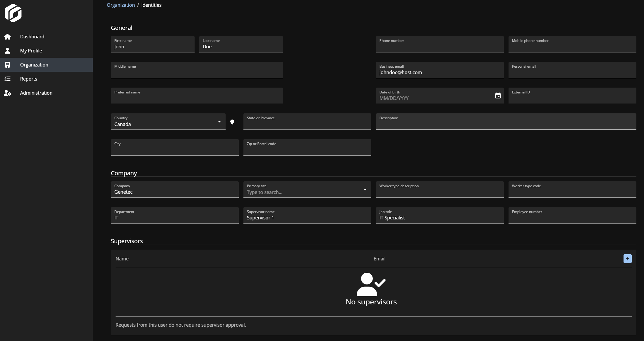The width and height of the screenshot is (644, 341).
Task: Click the Administration user-gear icon
Action: pos(8,93)
